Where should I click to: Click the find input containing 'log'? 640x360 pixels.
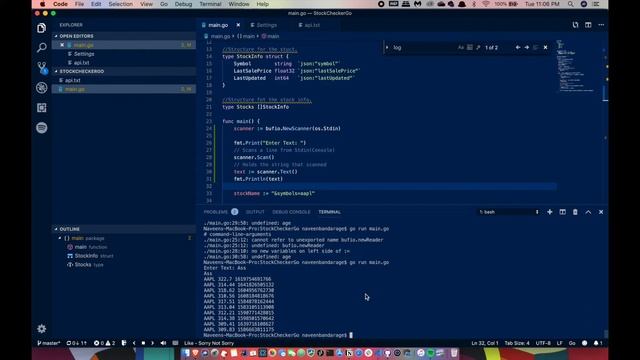[x=423, y=47]
